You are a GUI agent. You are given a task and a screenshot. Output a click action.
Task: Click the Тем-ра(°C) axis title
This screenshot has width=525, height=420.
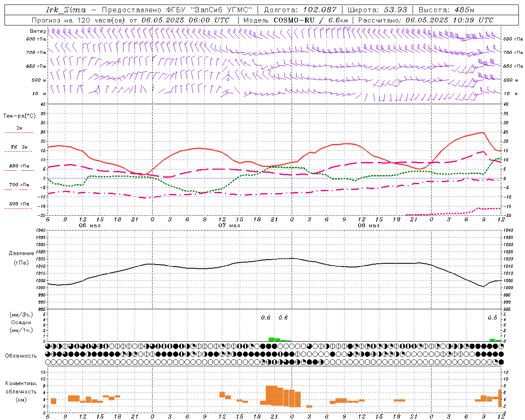(x=19, y=116)
